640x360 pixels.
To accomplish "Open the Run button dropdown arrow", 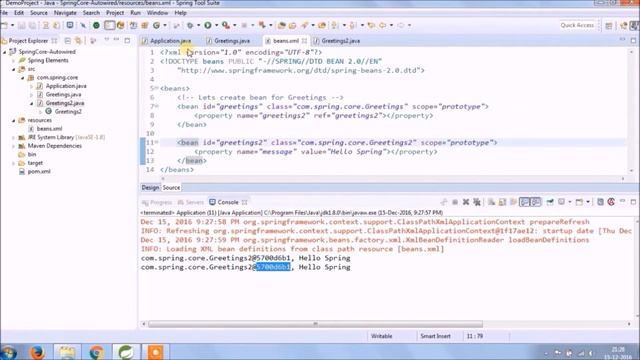I will 216,25.
